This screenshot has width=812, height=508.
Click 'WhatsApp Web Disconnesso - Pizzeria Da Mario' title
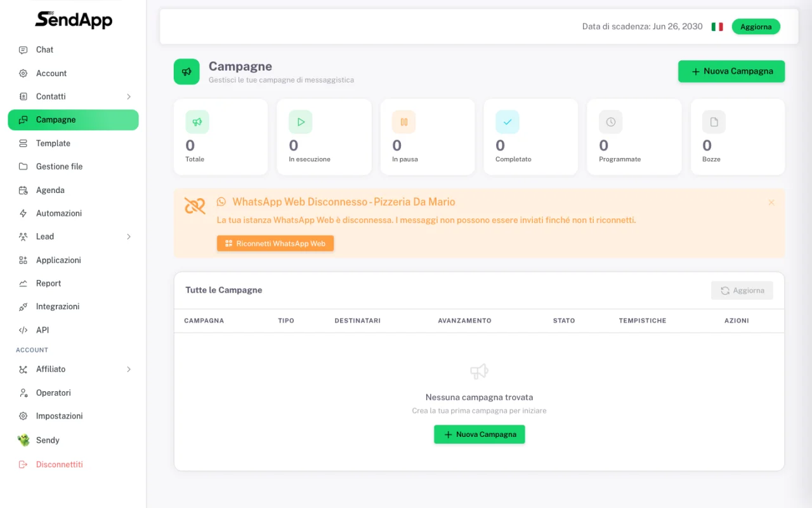coord(344,202)
